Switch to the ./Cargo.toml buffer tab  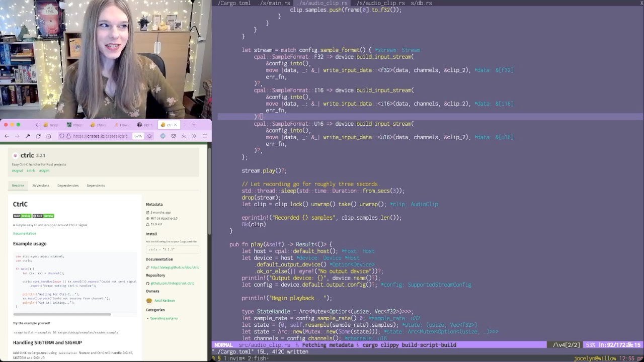pyautogui.click(x=232, y=3)
